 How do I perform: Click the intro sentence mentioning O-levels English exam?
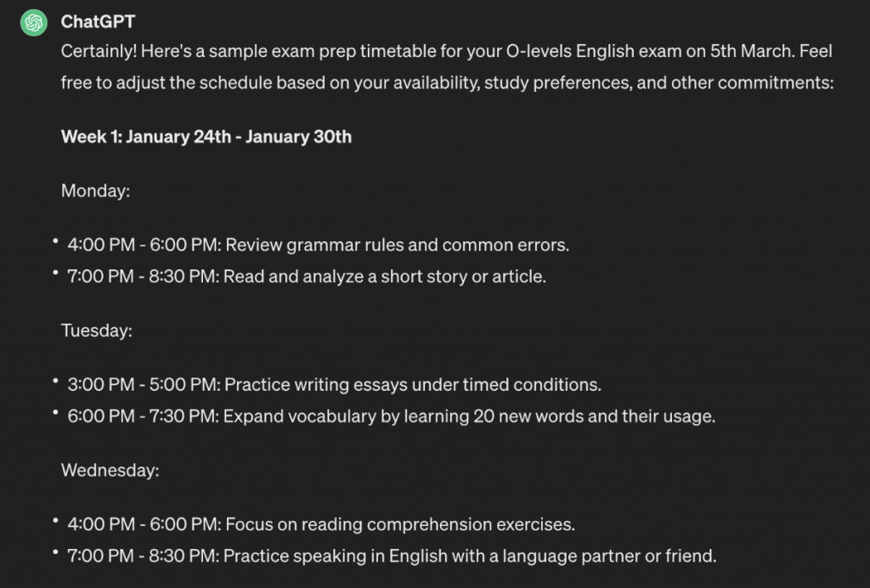click(x=446, y=51)
